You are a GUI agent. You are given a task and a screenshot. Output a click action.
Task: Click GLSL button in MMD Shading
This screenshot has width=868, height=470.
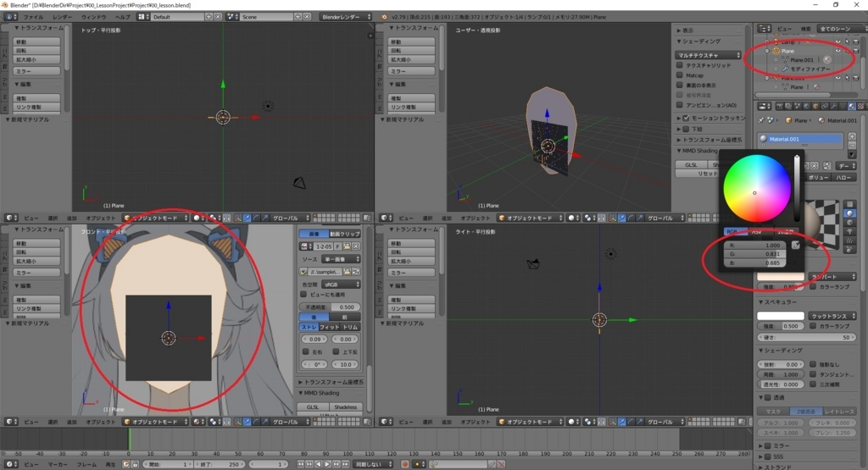tap(691, 165)
